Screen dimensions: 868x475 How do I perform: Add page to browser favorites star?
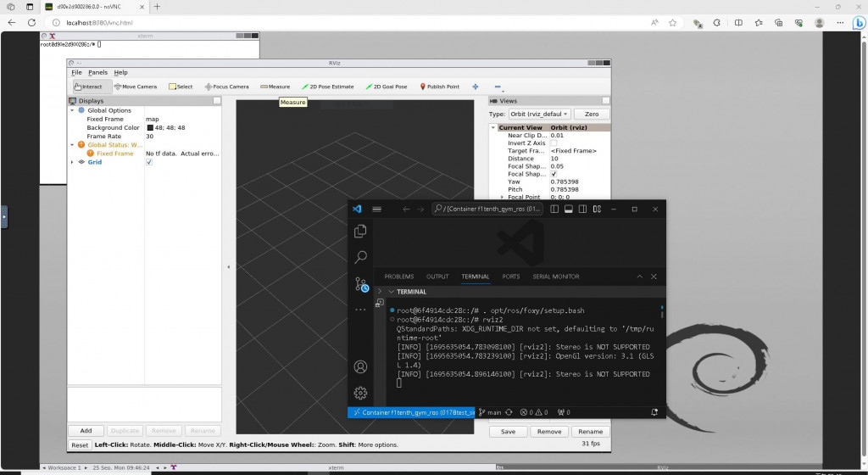[672, 23]
